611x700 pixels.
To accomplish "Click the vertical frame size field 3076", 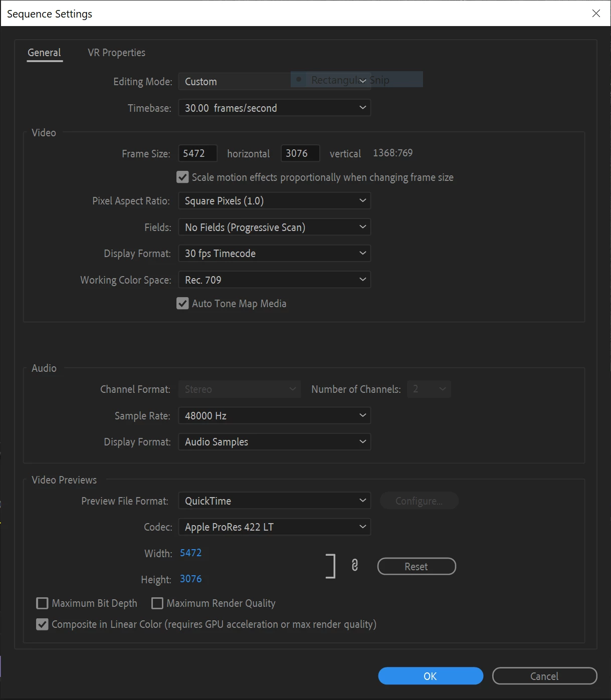I will pyautogui.click(x=300, y=153).
